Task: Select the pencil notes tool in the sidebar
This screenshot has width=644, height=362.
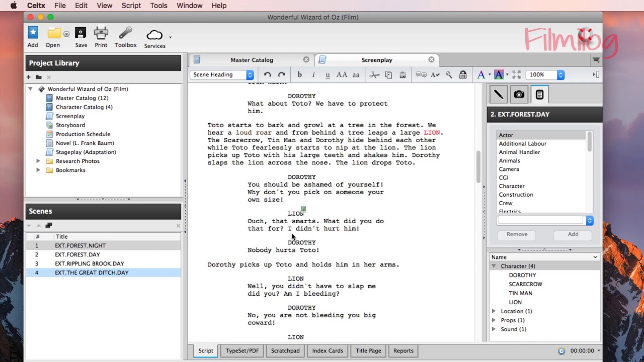Action: tap(499, 95)
